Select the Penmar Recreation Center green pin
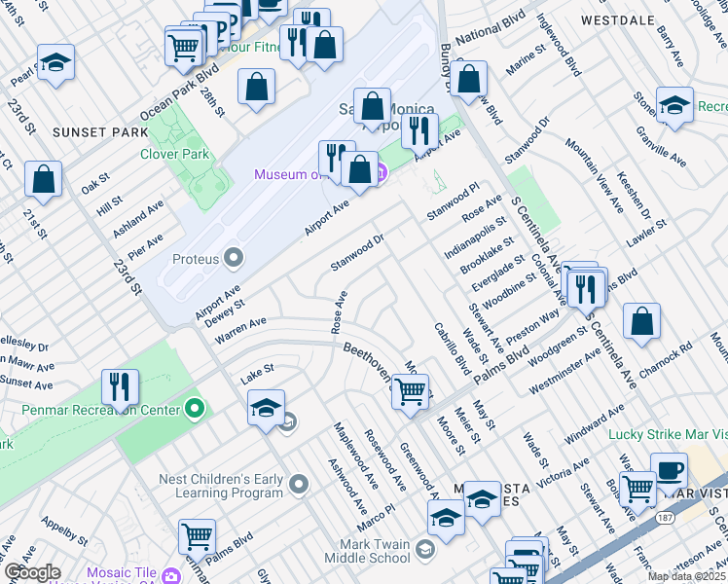This screenshot has width=728, height=584. point(195,409)
